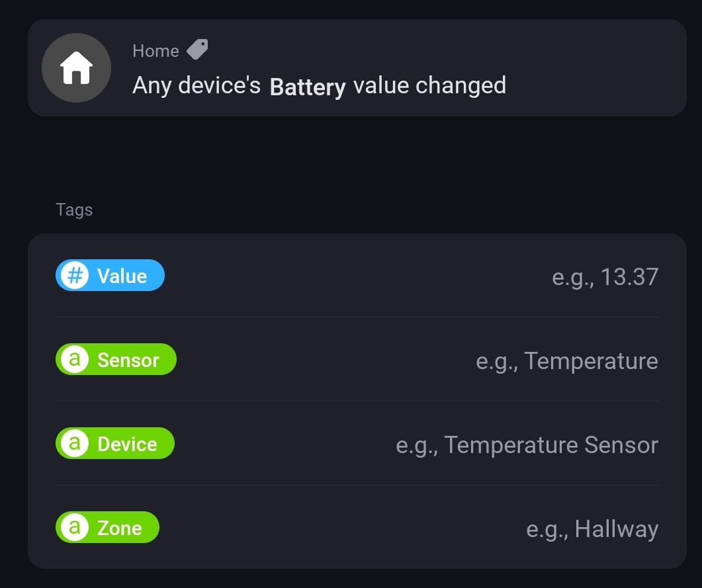This screenshot has height=588, width=702.
Task: Click the "value changed" trigger text
Action: pos(429,85)
